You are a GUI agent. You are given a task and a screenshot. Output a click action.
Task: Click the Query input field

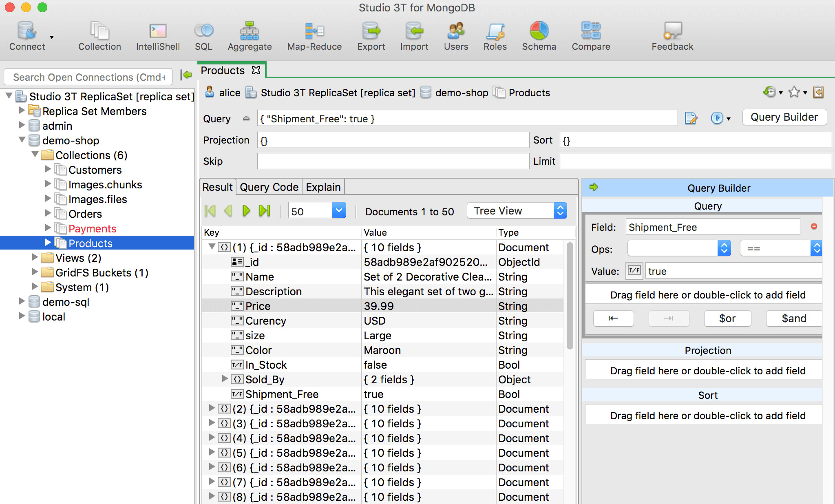point(467,119)
